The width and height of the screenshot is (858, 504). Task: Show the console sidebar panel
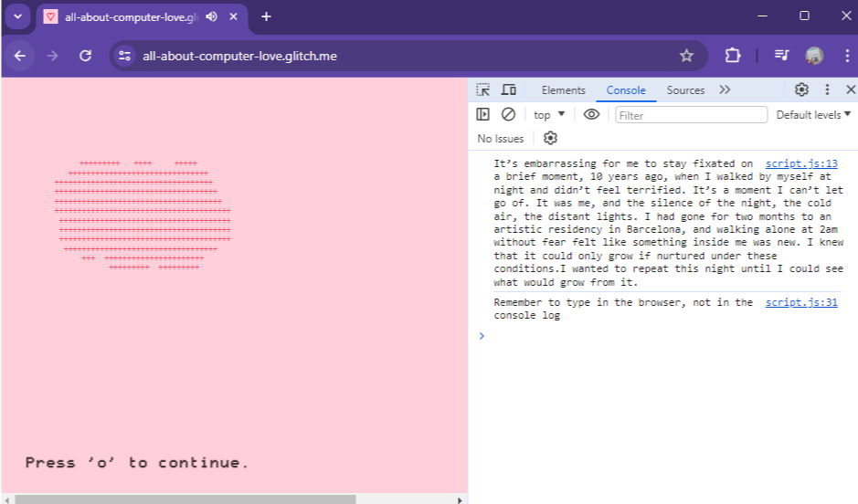coord(483,114)
